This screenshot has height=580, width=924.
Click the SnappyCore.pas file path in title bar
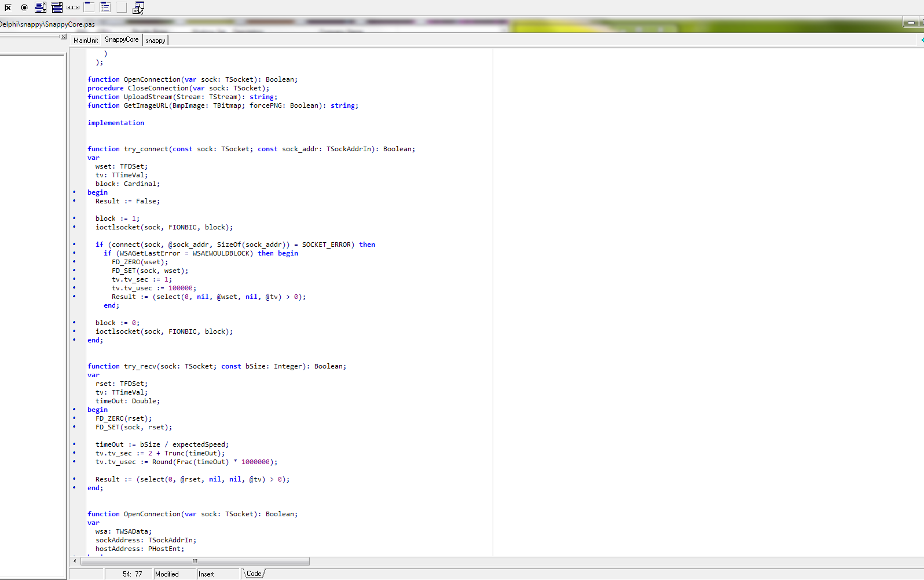point(47,24)
